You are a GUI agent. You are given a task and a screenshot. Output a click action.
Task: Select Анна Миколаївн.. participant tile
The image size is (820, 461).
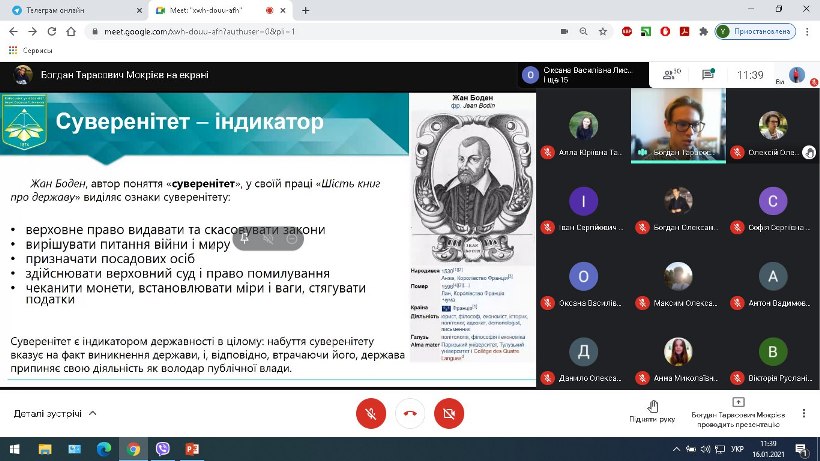click(678, 351)
